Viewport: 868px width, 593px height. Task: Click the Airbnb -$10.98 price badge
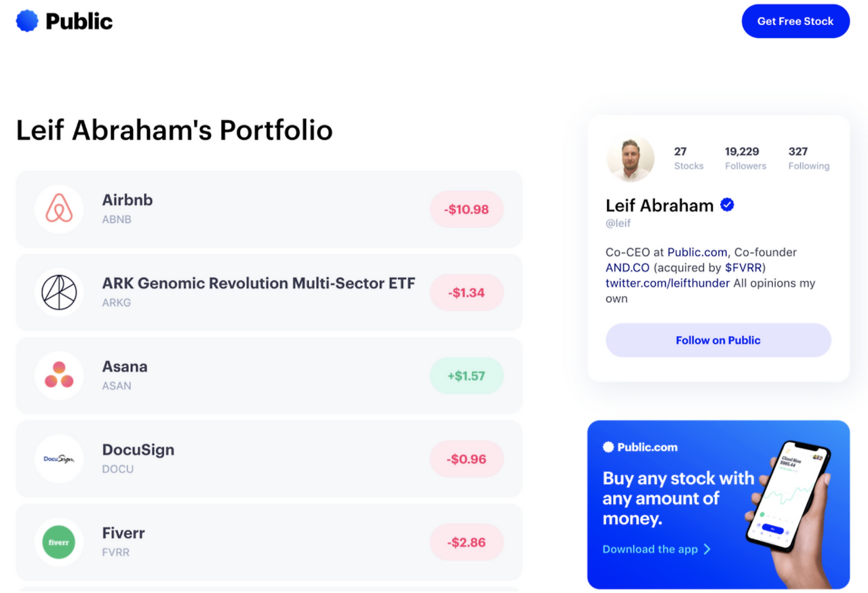coord(467,209)
